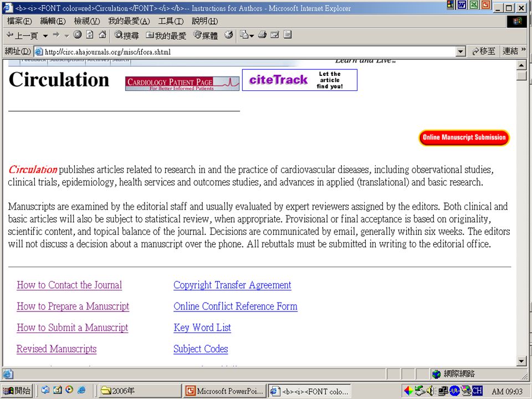Click the forward arrow toolbar icon
This screenshot has height=399, width=532.
pyautogui.click(x=57, y=35)
